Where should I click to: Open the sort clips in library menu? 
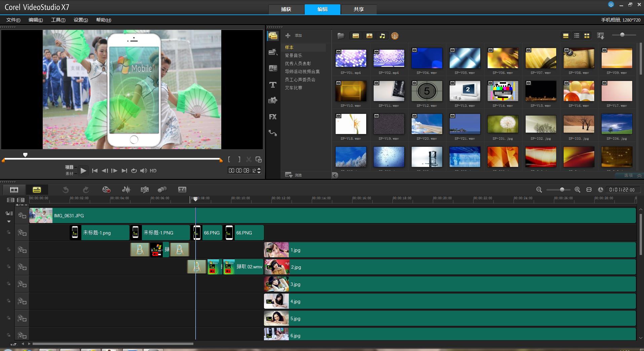601,36
